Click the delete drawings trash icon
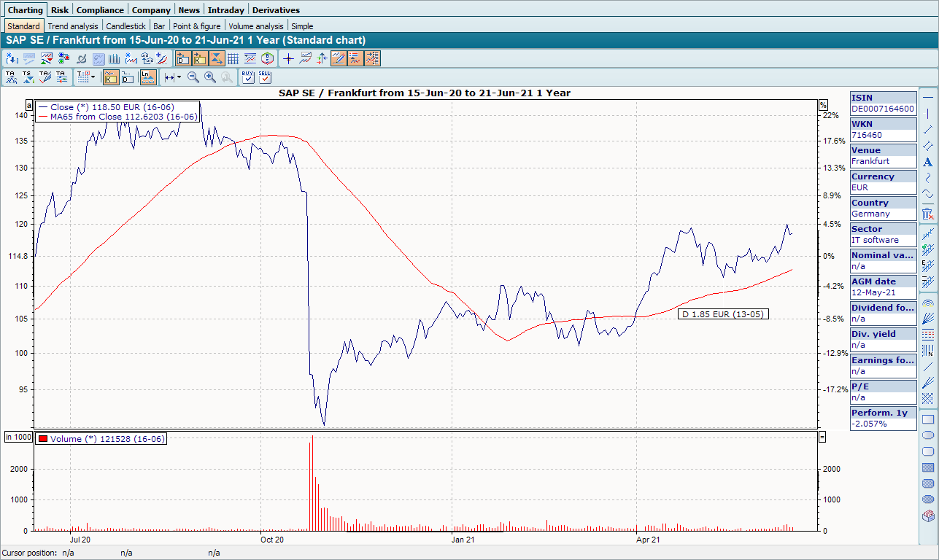This screenshot has width=939, height=560. [x=927, y=214]
